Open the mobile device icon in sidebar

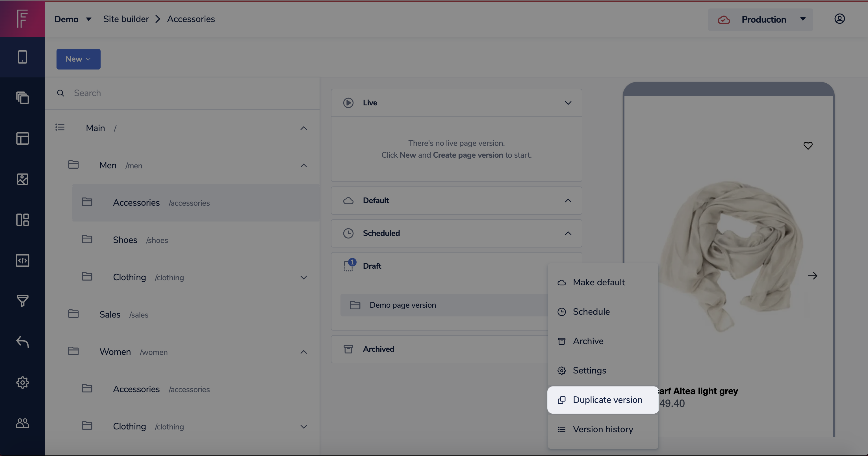(x=22, y=57)
